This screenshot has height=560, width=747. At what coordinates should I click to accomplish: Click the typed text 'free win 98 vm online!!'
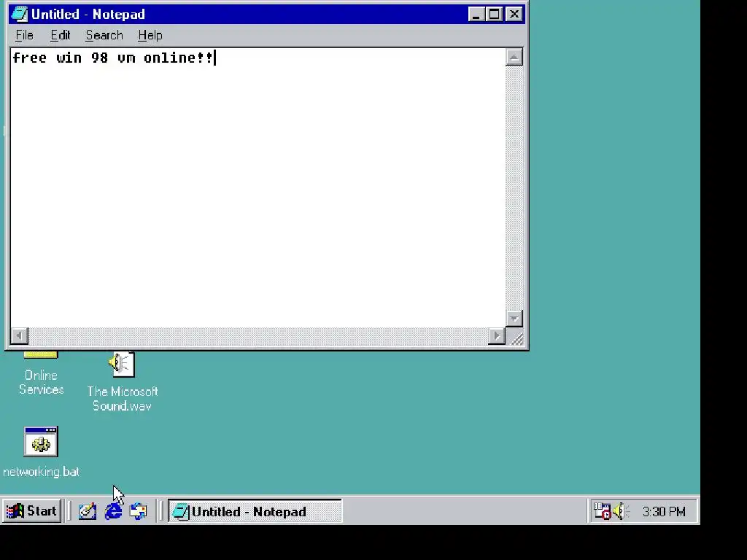click(x=113, y=58)
